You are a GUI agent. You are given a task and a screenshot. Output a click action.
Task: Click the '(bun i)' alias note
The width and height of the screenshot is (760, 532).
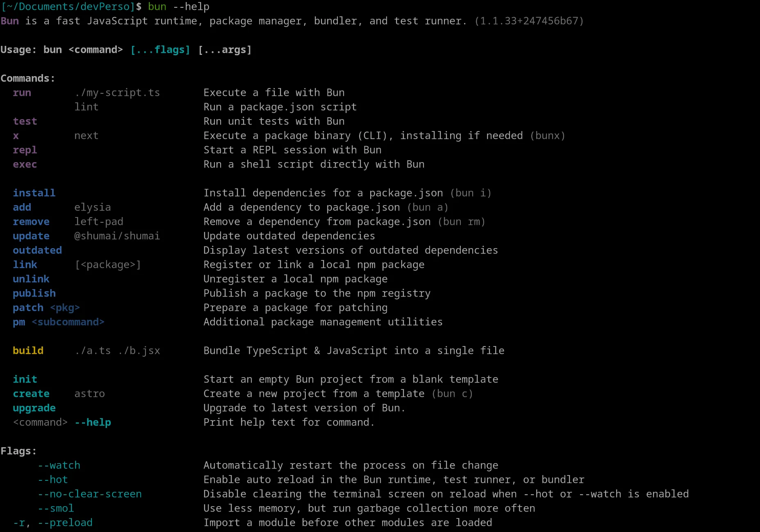(471, 193)
